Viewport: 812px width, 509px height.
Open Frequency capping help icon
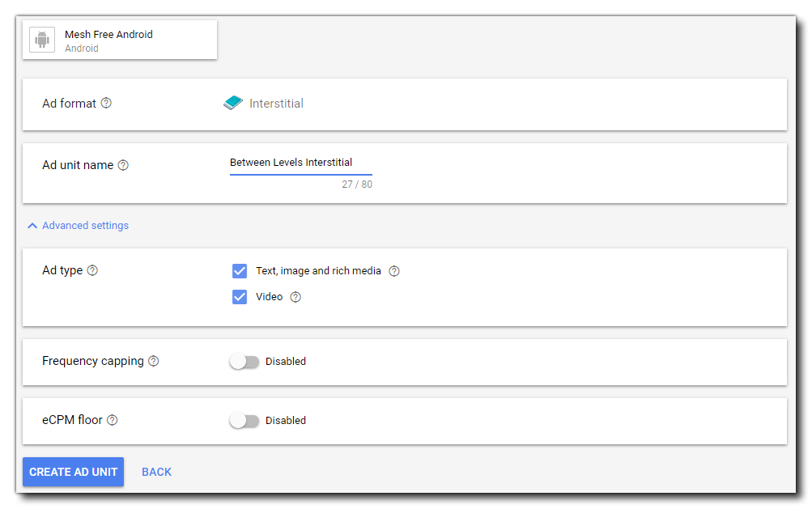[154, 361]
